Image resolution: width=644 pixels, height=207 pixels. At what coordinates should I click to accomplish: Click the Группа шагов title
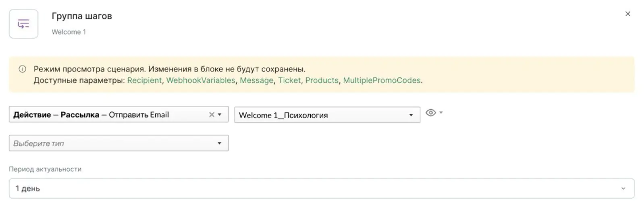tap(82, 16)
